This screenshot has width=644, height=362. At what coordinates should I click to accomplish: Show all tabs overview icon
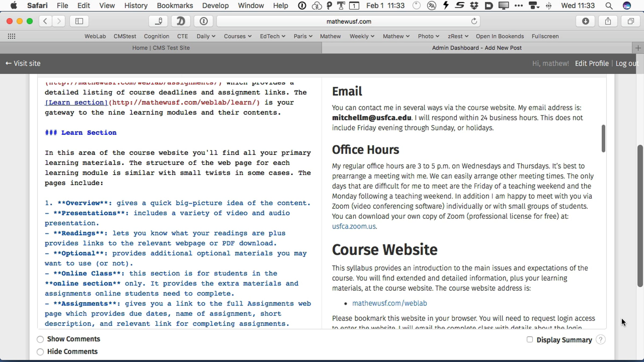click(x=631, y=21)
